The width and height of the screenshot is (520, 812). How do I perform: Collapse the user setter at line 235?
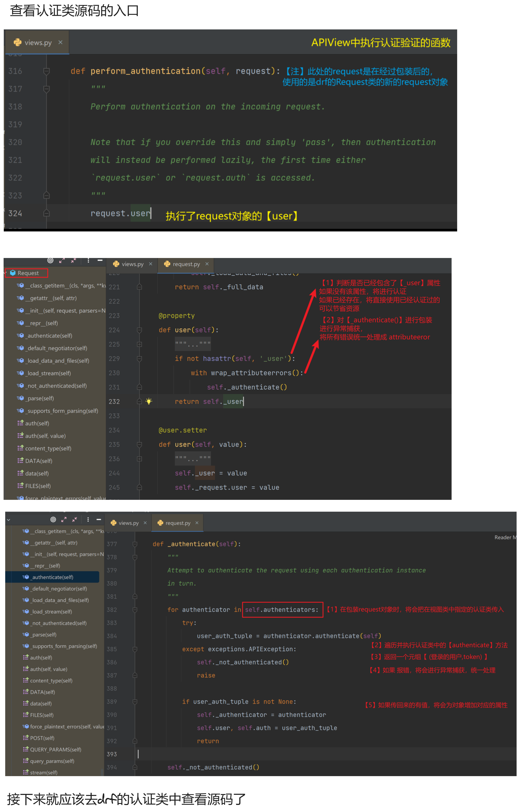140,445
